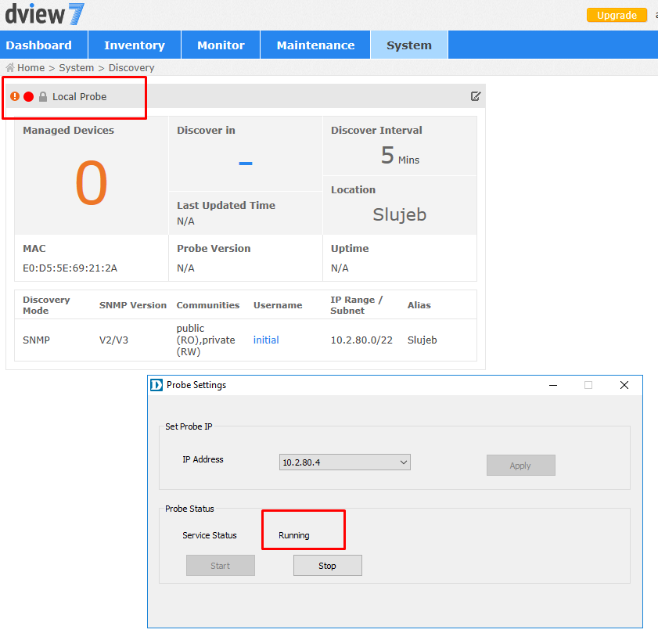The width and height of the screenshot is (658, 644).
Task: Click the red status dot for Local Probe
Action: [29, 96]
